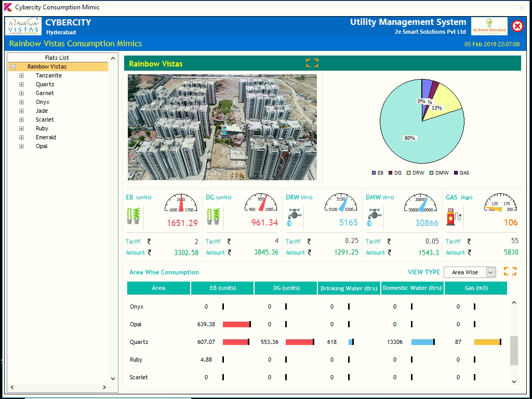The width and height of the screenshot is (532, 399).
Task: Click Quartz Domestic Water value 13306
Action: (x=395, y=342)
